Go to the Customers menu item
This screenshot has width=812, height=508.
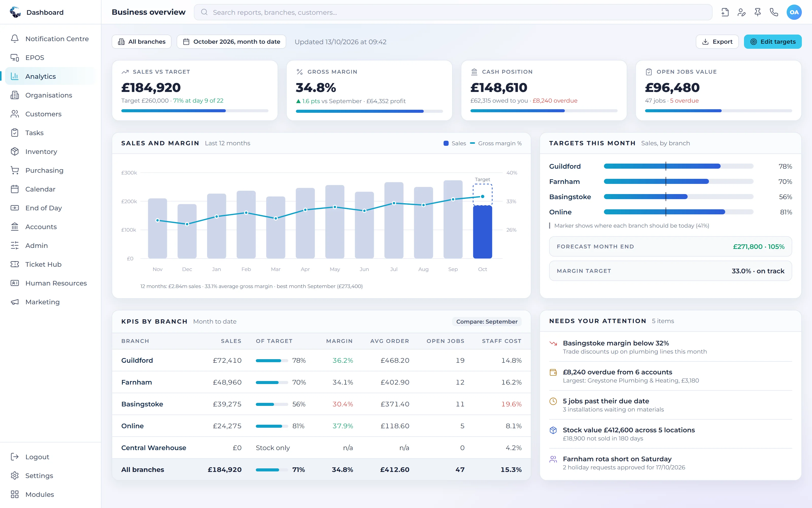(x=50, y=114)
